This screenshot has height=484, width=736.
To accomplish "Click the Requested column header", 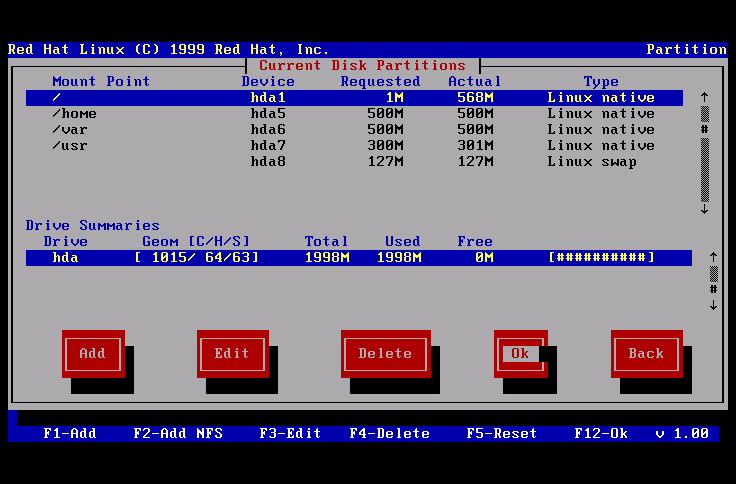I will coord(381,82).
